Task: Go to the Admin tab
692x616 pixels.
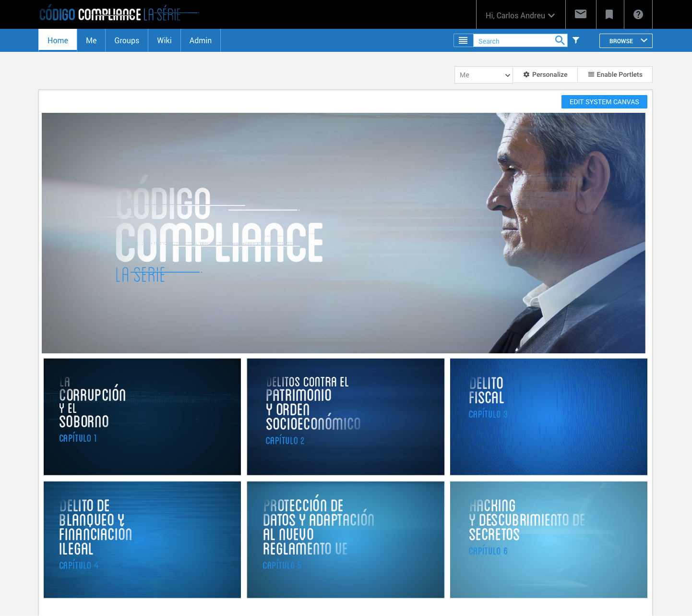Action: 200,40
